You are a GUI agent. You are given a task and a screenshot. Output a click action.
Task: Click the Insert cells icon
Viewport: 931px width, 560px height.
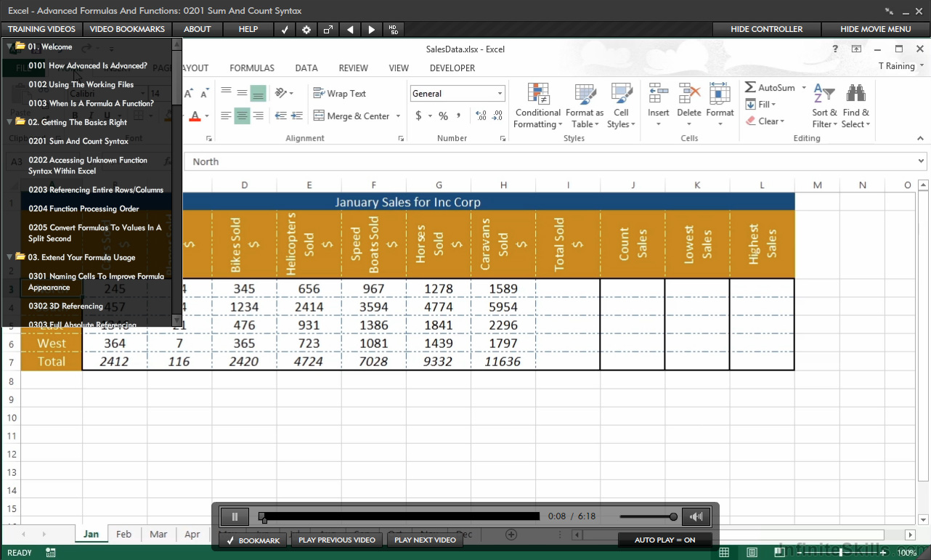tap(659, 94)
